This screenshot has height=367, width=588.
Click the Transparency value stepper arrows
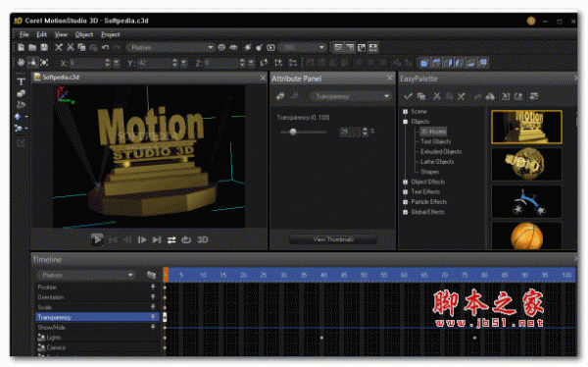[365, 131]
